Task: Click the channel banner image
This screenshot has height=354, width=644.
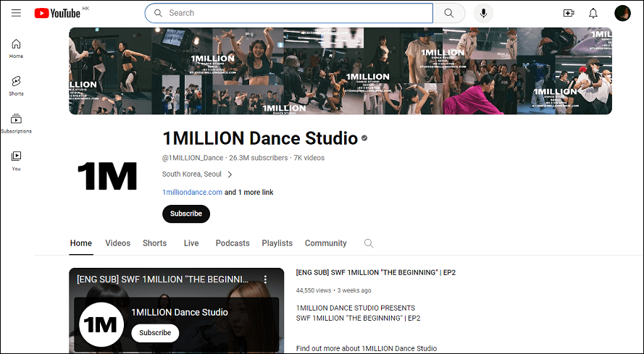Action: click(340, 71)
